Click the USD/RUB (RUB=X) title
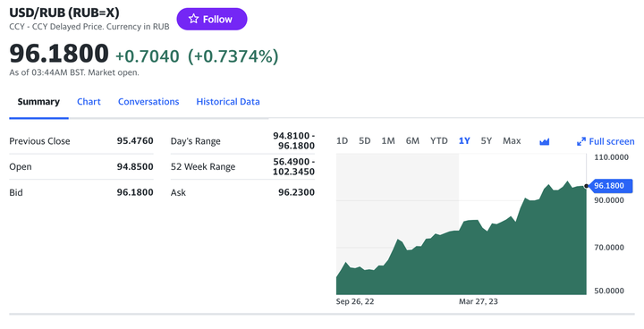This screenshot has width=644, height=329. tap(64, 13)
